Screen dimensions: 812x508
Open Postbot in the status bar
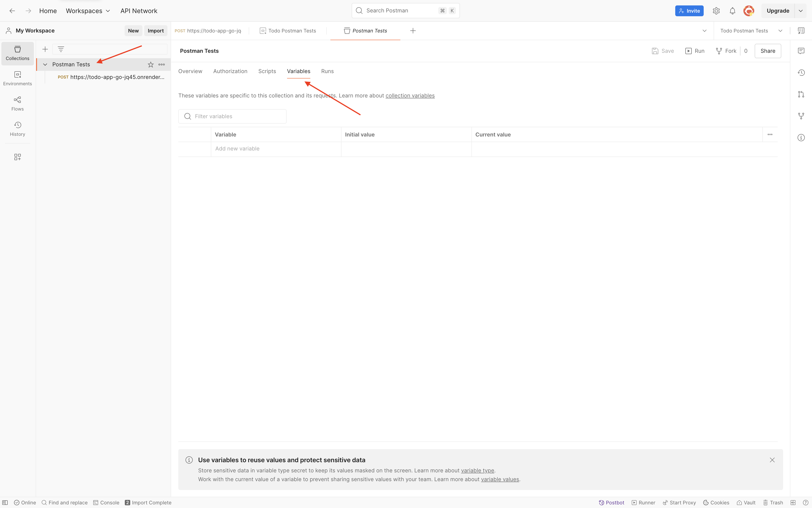pyautogui.click(x=611, y=503)
